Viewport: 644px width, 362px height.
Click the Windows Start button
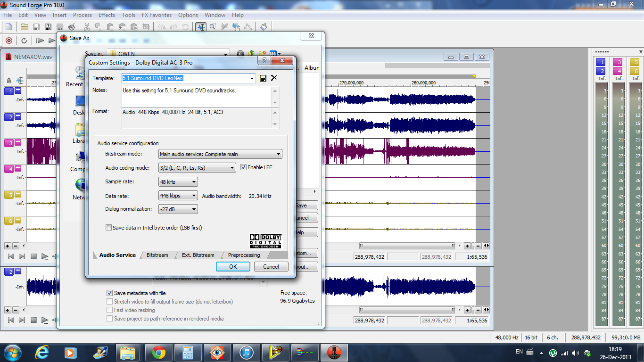click(x=13, y=352)
